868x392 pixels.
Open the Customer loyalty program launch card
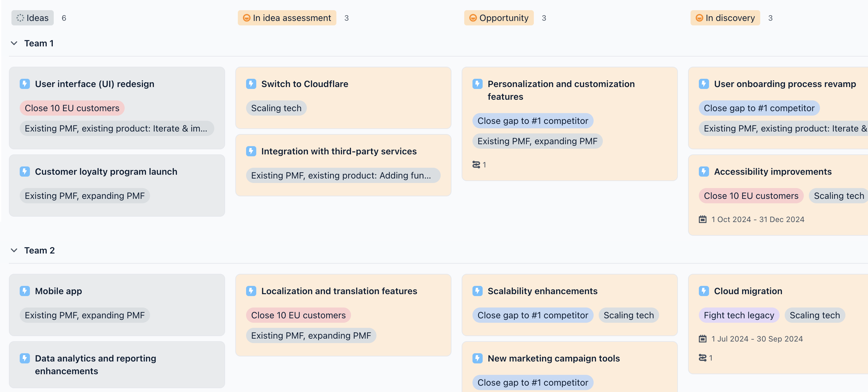(106, 172)
